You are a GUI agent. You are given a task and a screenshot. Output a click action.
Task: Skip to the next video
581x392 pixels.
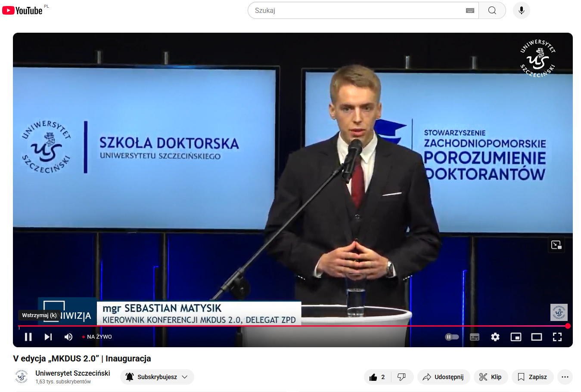click(48, 337)
